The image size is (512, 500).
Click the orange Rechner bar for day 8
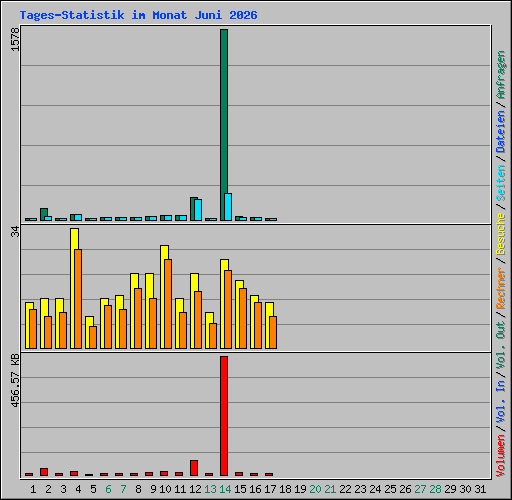tap(138, 318)
